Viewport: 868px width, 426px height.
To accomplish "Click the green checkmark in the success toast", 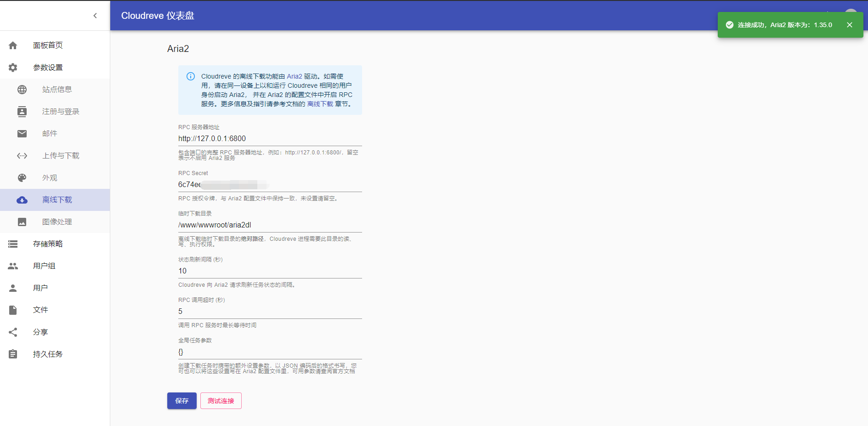I will click(x=730, y=25).
